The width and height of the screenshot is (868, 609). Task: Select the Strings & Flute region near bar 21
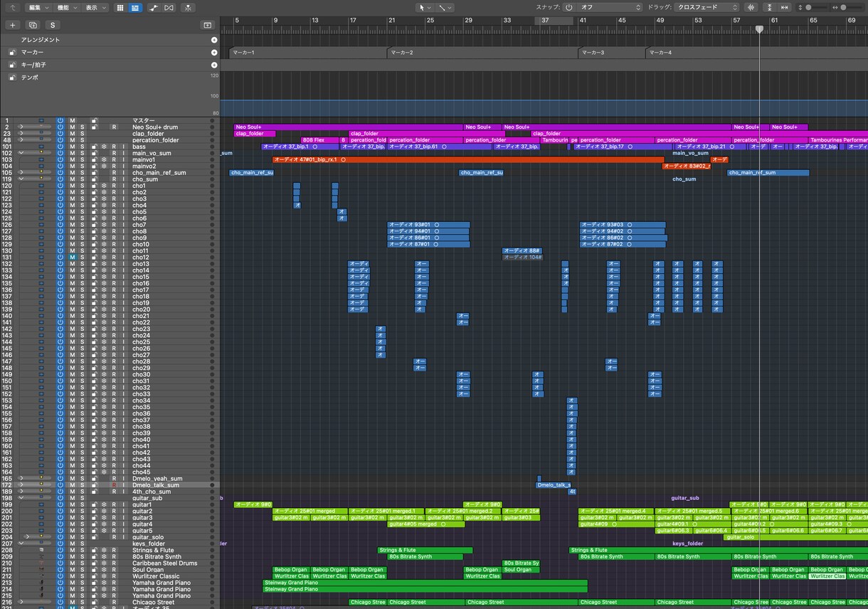tap(425, 550)
